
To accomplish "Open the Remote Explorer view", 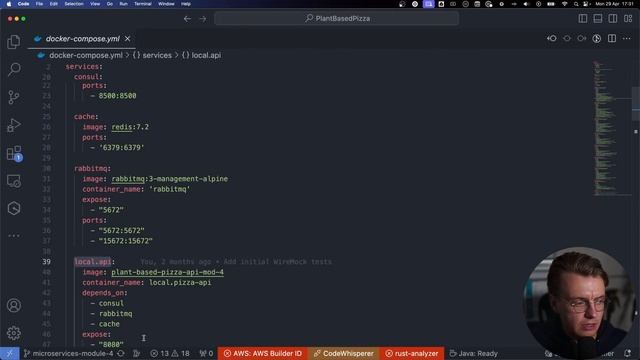I will (x=14, y=181).
